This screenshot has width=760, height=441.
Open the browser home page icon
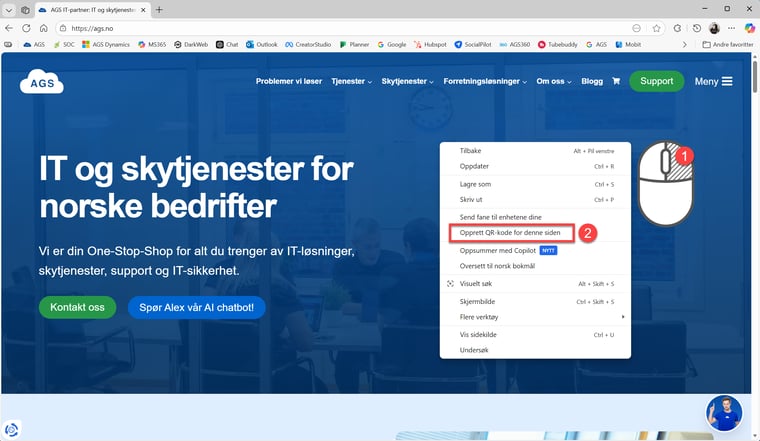point(44,28)
